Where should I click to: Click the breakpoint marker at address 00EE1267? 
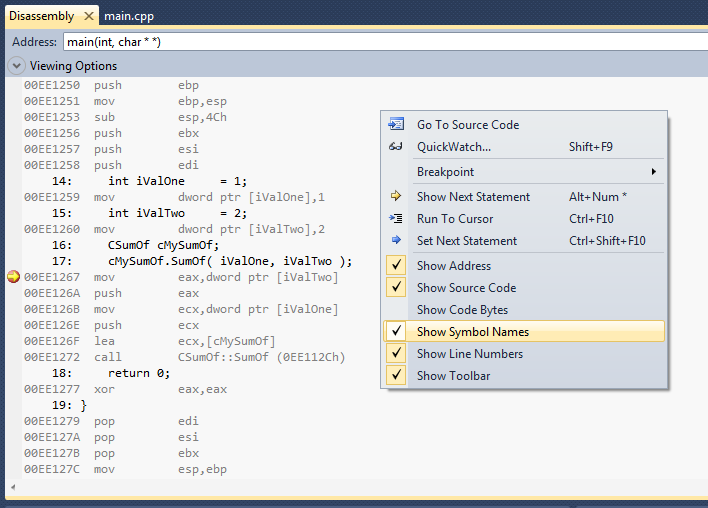(x=13, y=277)
